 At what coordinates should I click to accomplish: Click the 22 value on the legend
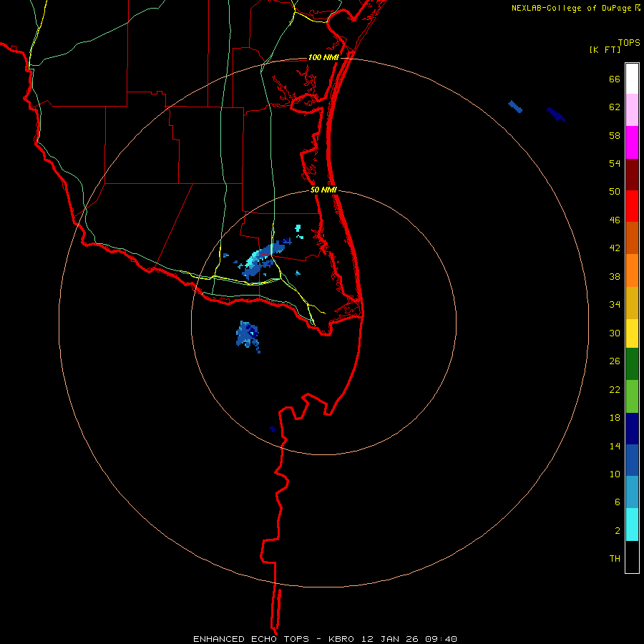[615, 389]
